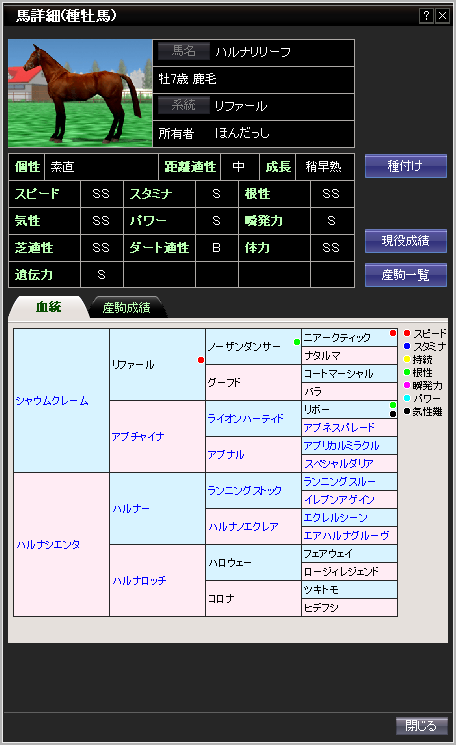The height and width of the screenshot is (745, 456).
Task: Open ライオンハーティド ancestor link
Action: (246, 419)
